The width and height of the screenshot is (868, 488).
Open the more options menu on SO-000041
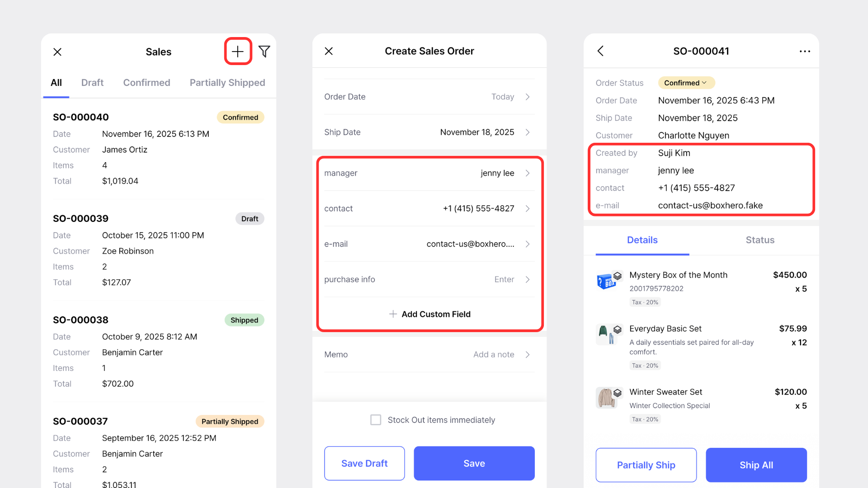point(805,51)
